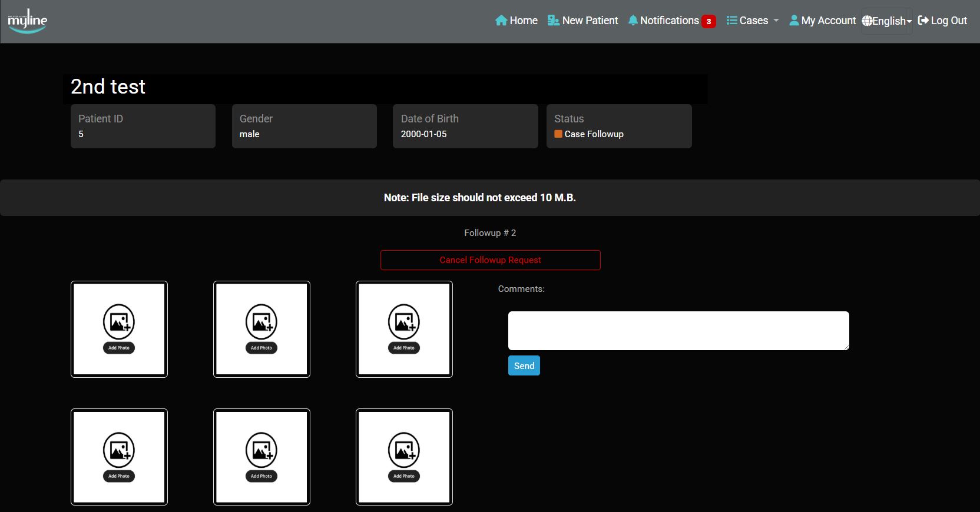Add photo in first top-row slot

(x=119, y=329)
